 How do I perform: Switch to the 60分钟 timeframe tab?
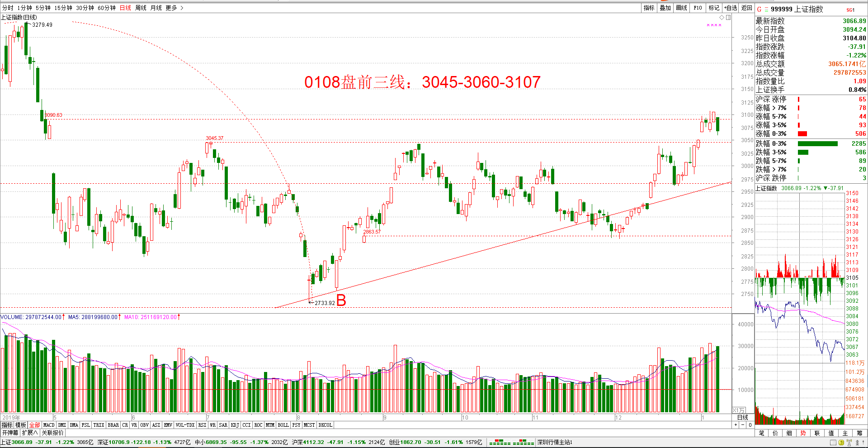[x=107, y=8]
